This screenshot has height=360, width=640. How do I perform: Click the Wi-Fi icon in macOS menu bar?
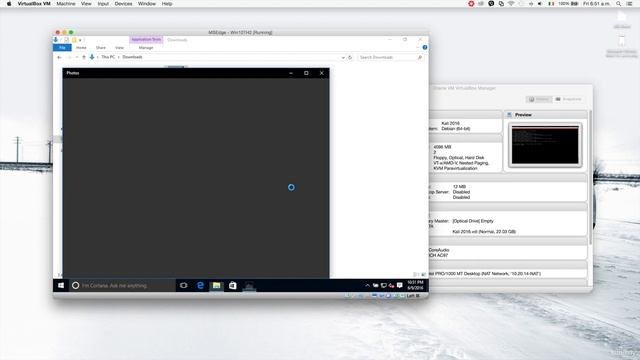pyautogui.click(x=511, y=4)
